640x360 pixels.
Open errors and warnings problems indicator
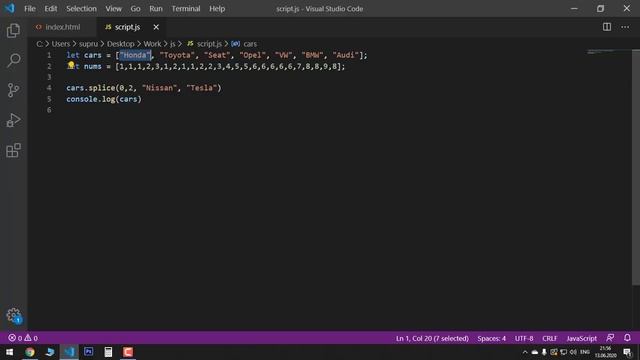(23, 338)
